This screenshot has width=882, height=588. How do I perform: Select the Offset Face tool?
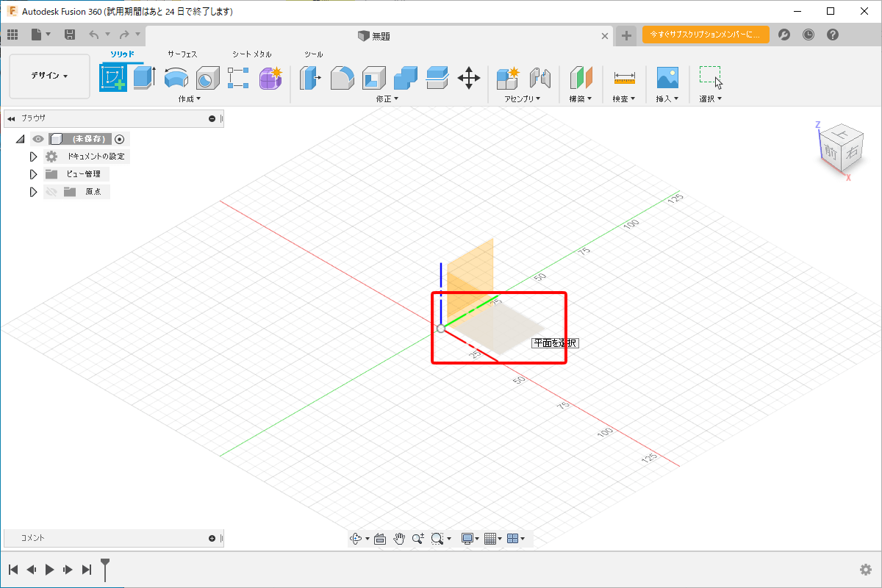click(x=437, y=78)
